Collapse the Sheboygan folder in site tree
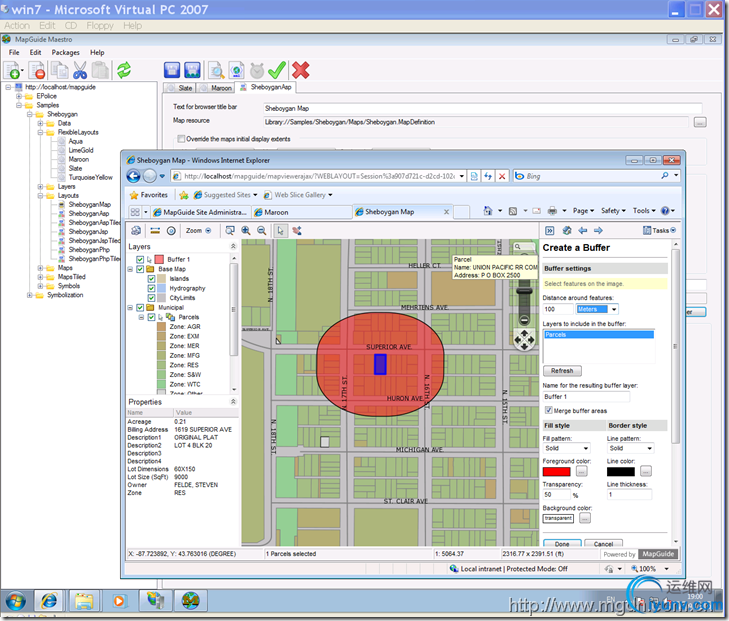Viewport: 729px width, 621px height. [x=29, y=114]
